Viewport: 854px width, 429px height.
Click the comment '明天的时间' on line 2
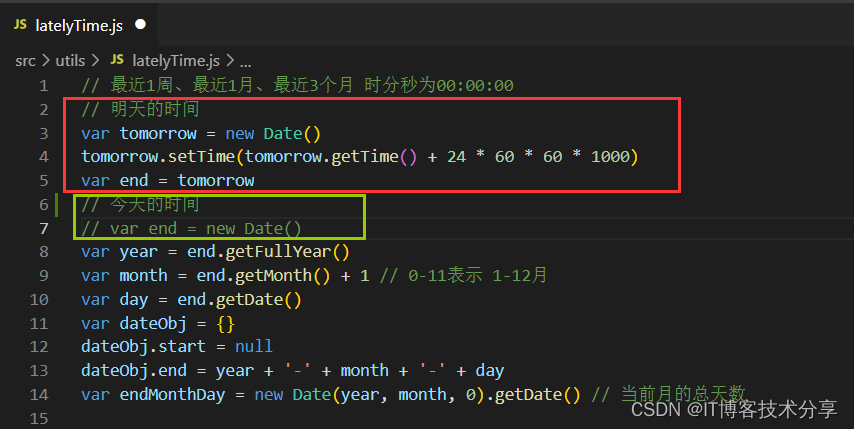tap(155, 109)
